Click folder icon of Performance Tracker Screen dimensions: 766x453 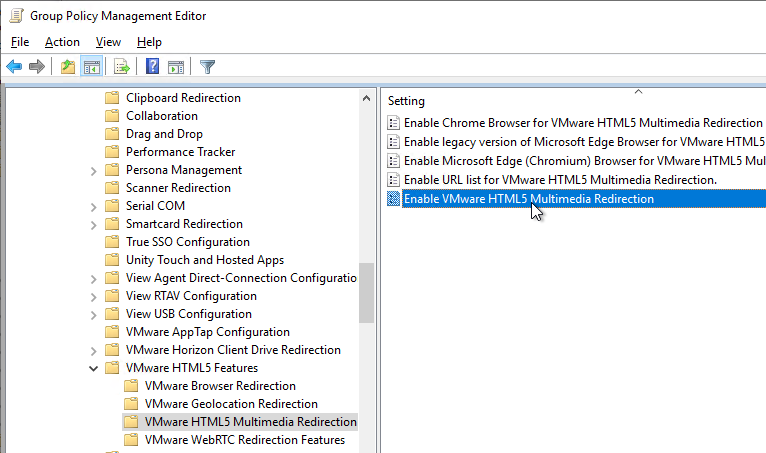click(x=112, y=152)
